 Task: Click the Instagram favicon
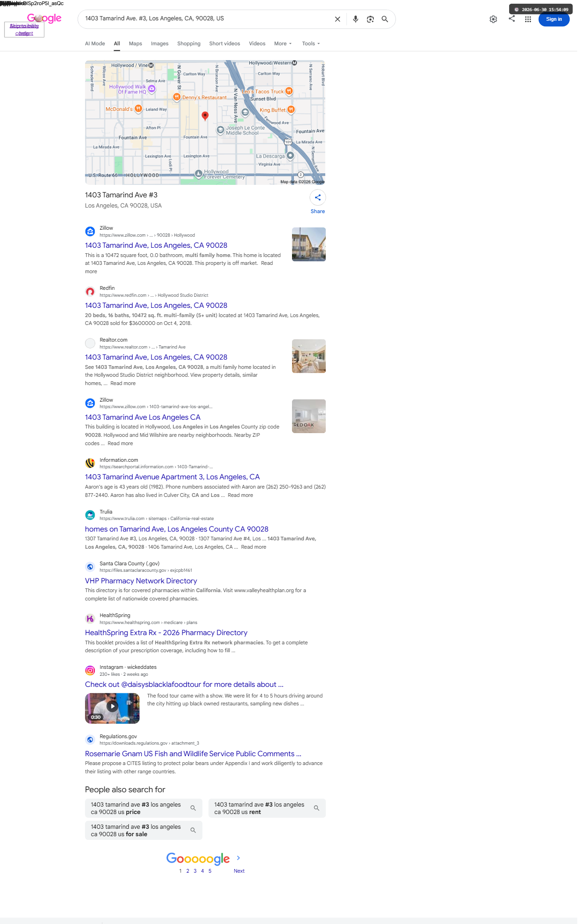click(90, 670)
